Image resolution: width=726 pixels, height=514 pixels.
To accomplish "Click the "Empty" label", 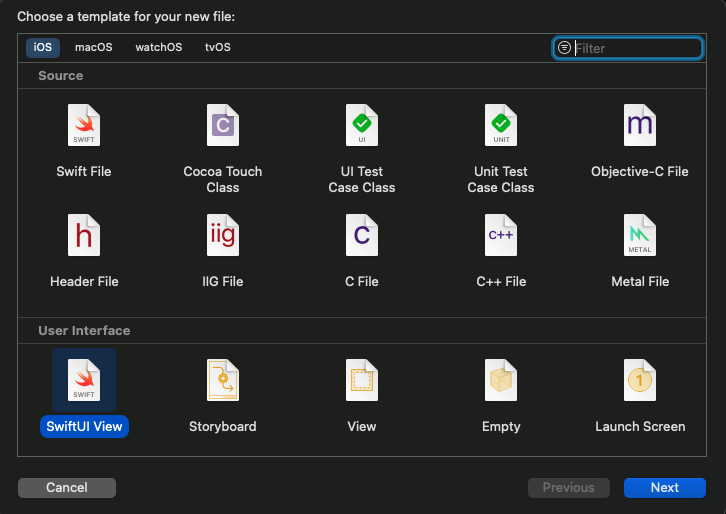I will [501, 426].
